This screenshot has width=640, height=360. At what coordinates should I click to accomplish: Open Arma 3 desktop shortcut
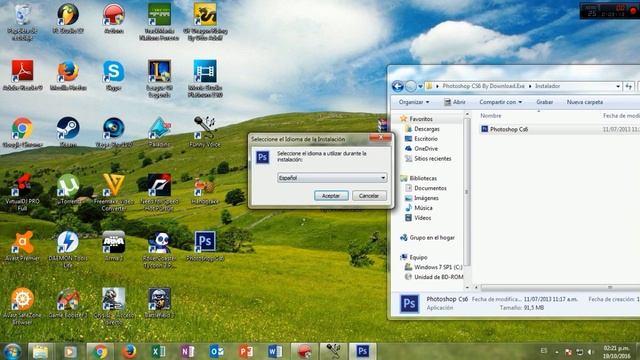point(113,246)
